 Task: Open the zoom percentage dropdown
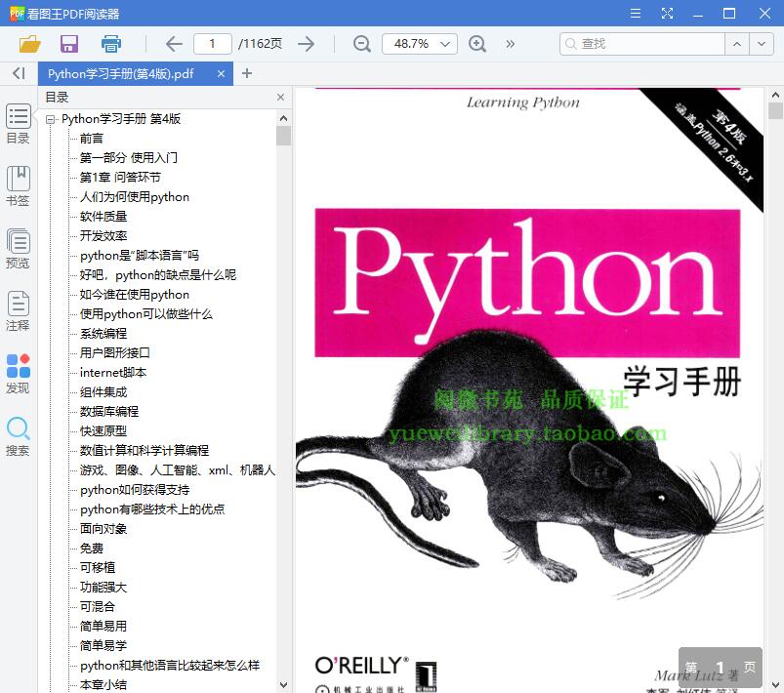click(x=445, y=44)
